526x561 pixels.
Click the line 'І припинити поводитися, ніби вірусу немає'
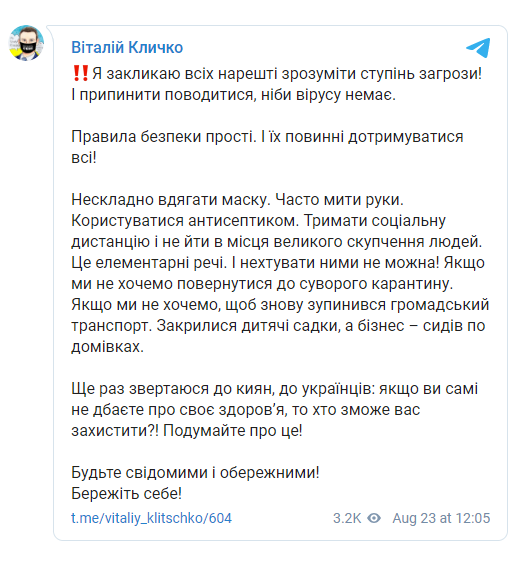(233, 95)
